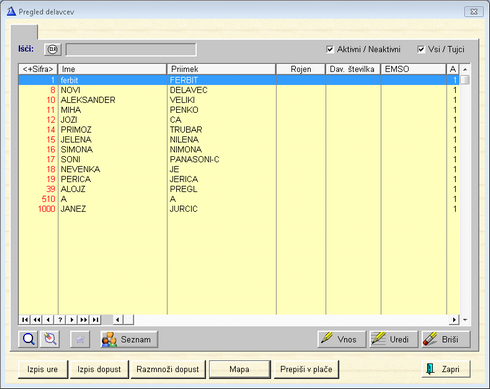Click the Uredi edit button
The width and height of the screenshot is (490, 389).
[x=393, y=339]
